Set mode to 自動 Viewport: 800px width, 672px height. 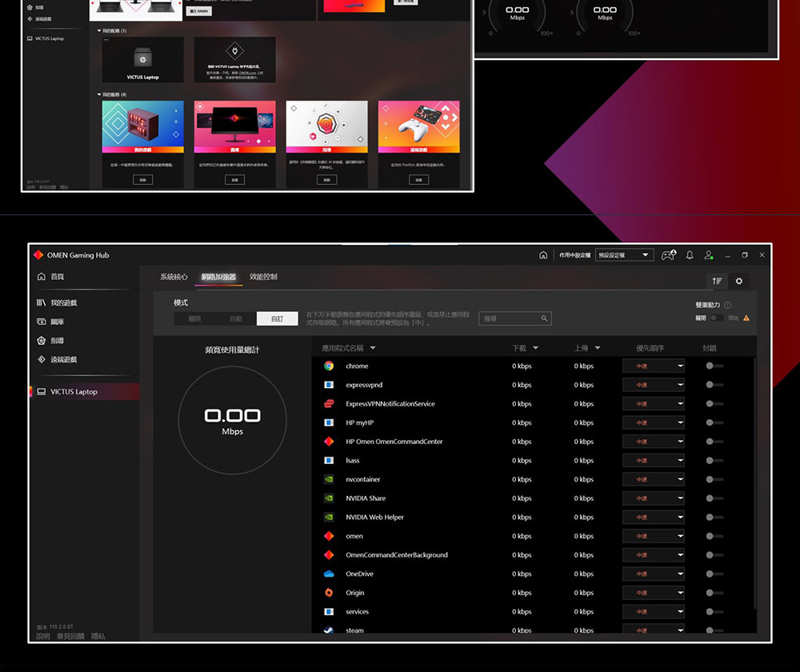tap(236, 319)
